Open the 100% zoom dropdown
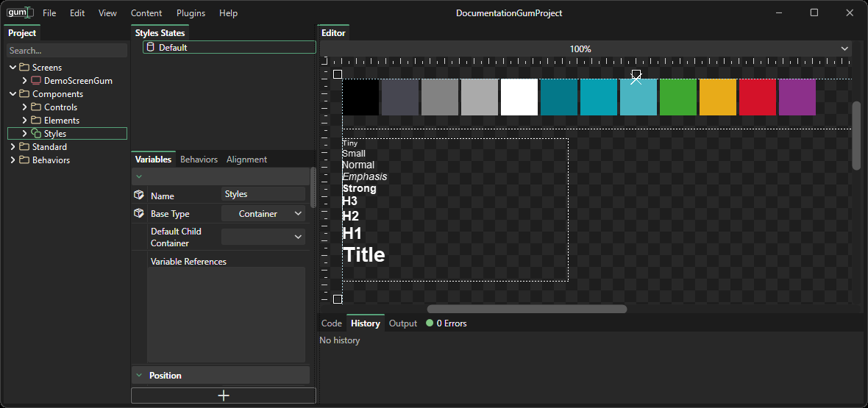Viewport: 868px width, 408px height. (844, 49)
